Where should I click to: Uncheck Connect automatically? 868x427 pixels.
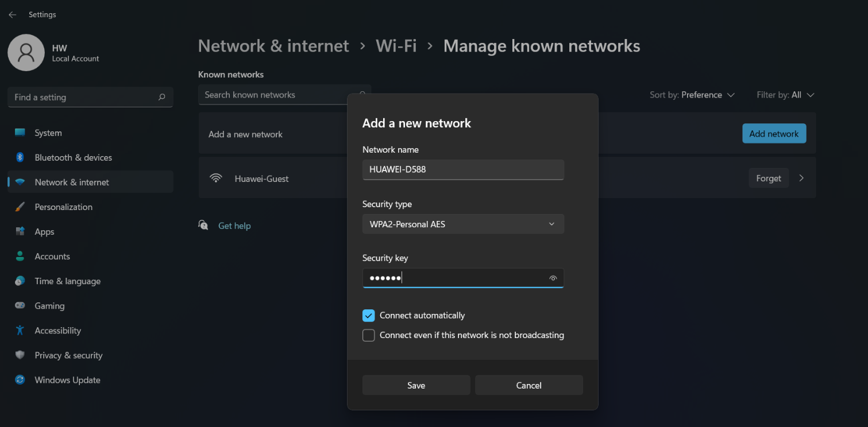369,315
